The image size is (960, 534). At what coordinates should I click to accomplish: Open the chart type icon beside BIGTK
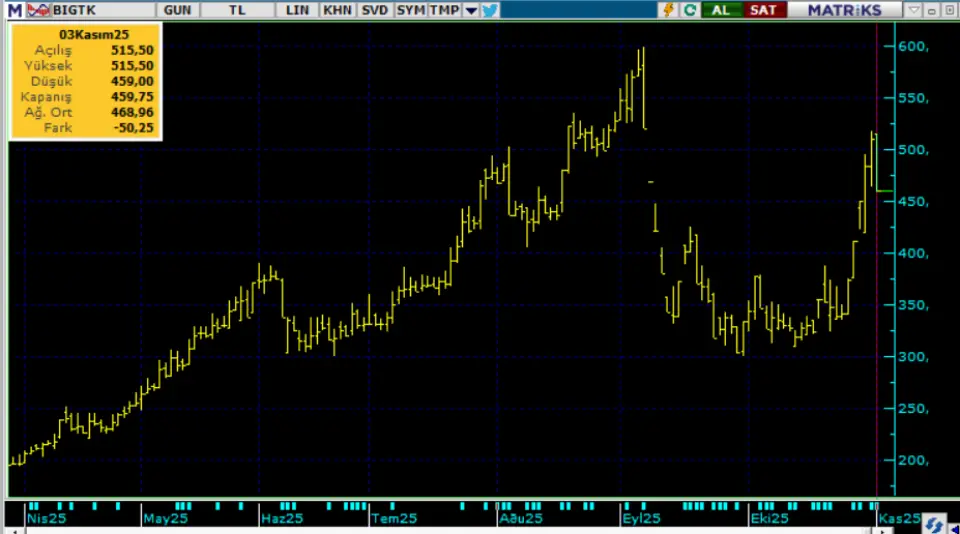(x=38, y=10)
